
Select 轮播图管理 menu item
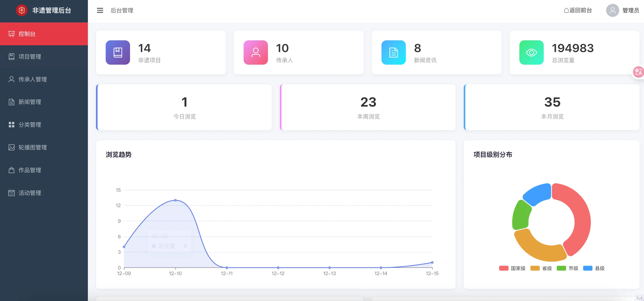pyautogui.click(x=33, y=147)
